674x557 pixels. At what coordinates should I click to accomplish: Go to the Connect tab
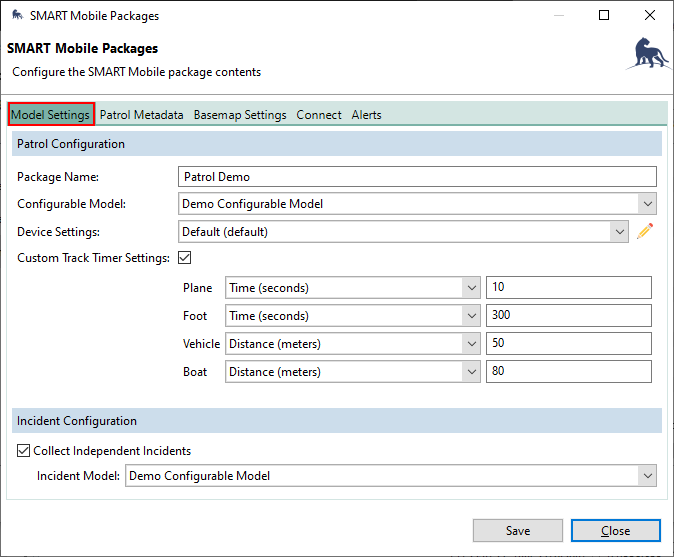tap(319, 115)
